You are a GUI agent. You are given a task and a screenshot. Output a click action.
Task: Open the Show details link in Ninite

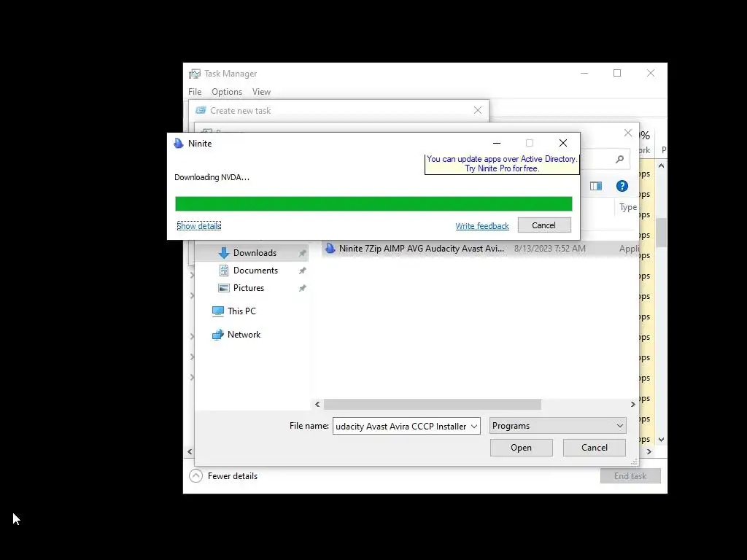pyautogui.click(x=198, y=226)
